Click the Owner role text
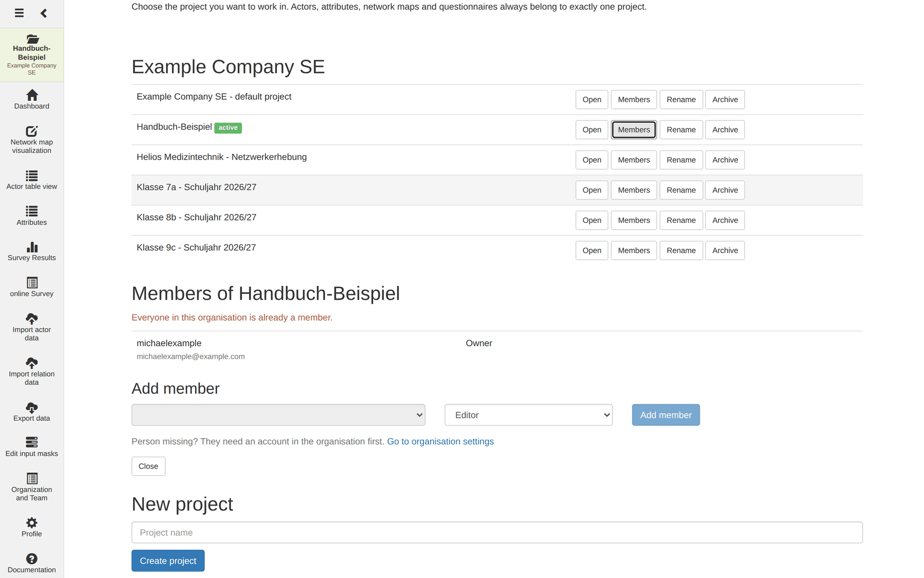 pyautogui.click(x=479, y=343)
